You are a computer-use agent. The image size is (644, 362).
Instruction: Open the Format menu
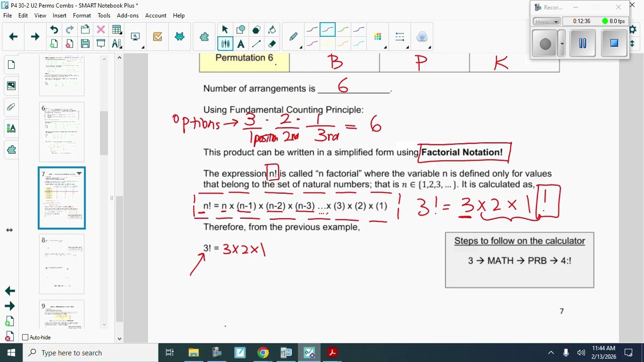82,16
